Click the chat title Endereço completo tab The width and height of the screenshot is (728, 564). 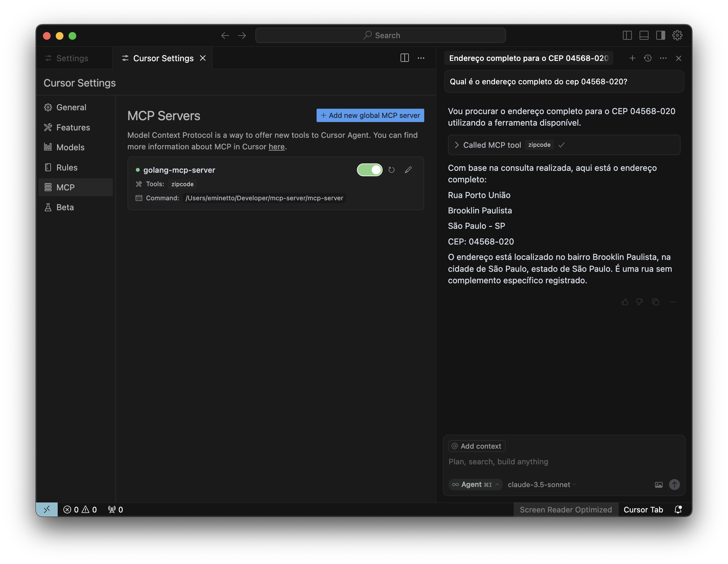click(529, 58)
